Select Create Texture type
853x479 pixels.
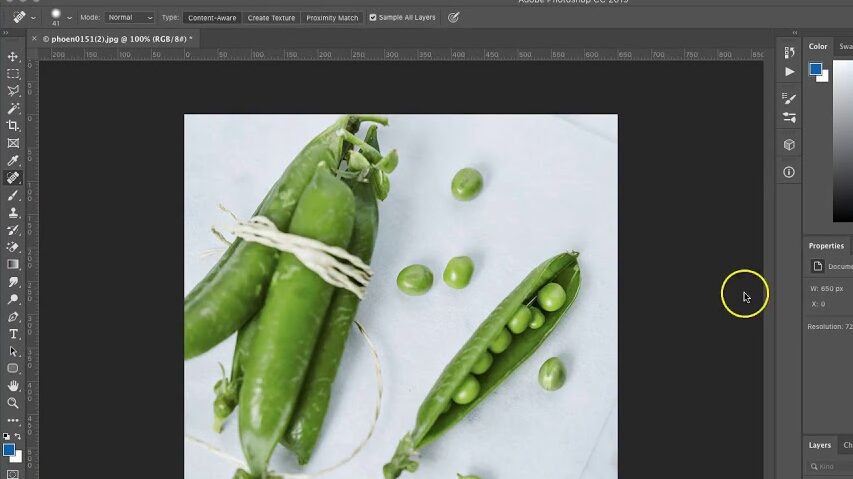click(x=271, y=18)
